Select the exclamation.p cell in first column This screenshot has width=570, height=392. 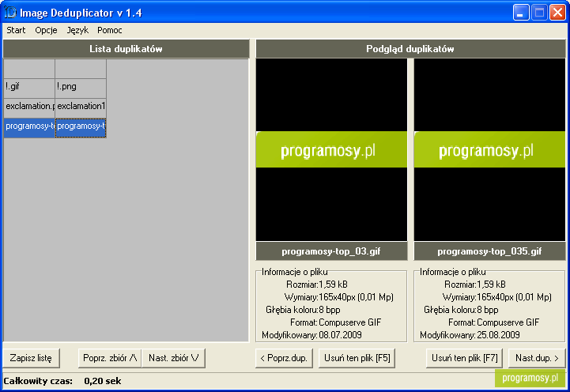(x=29, y=107)
